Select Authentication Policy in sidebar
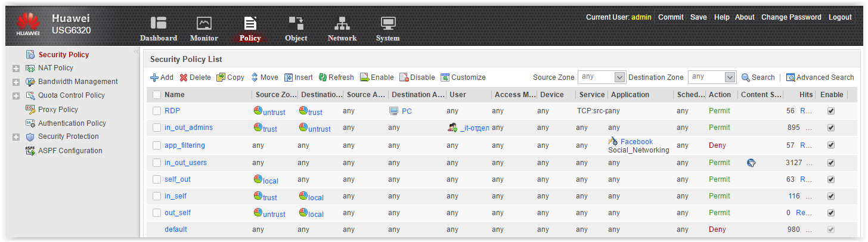The height and width of the screenshot is (242, 868). (x=72, y=123)
